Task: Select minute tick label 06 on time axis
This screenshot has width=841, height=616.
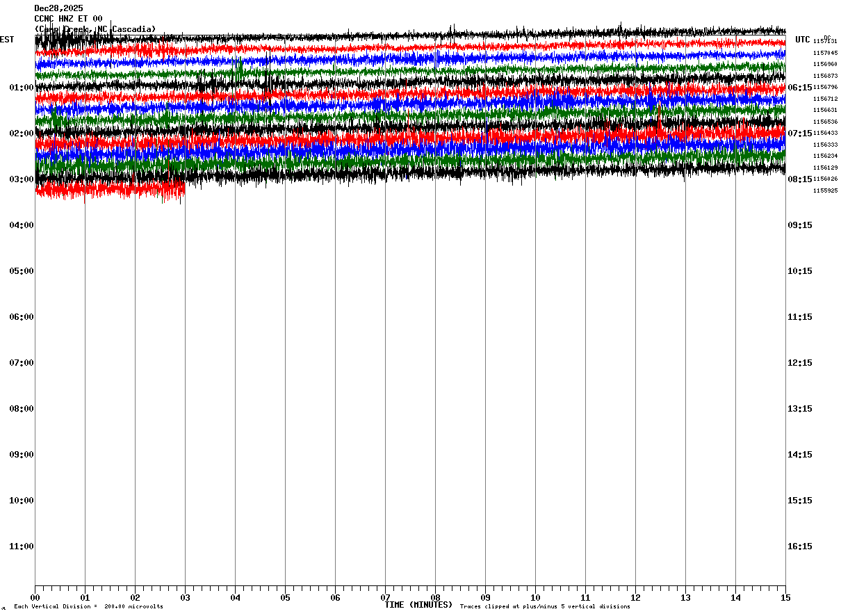Action: tap(335, 598)
